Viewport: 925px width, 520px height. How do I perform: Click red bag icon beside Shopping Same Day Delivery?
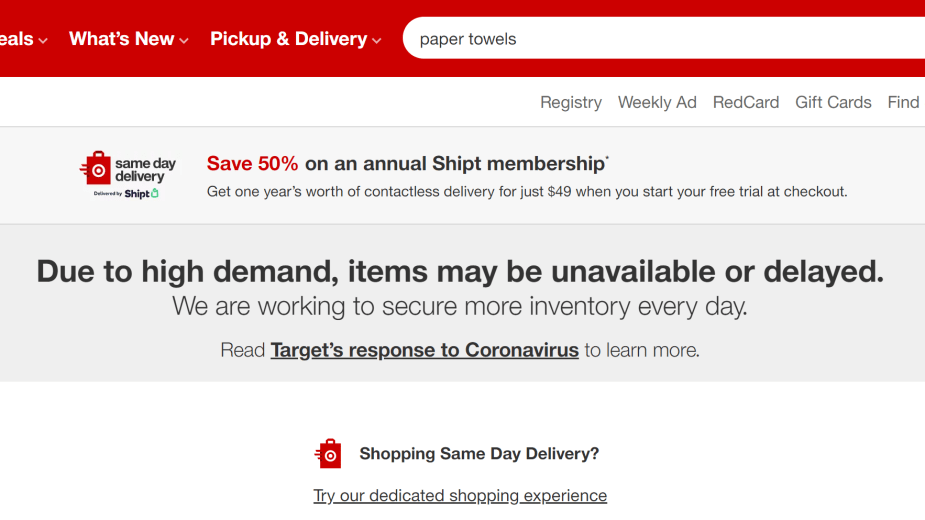click(x=328, y=454)
